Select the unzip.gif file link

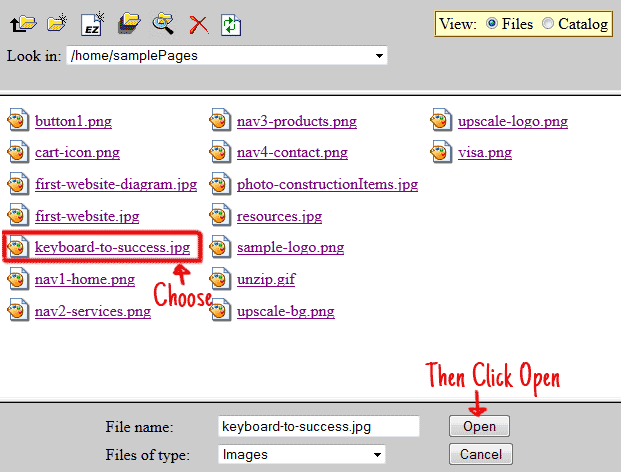[265, 279]
